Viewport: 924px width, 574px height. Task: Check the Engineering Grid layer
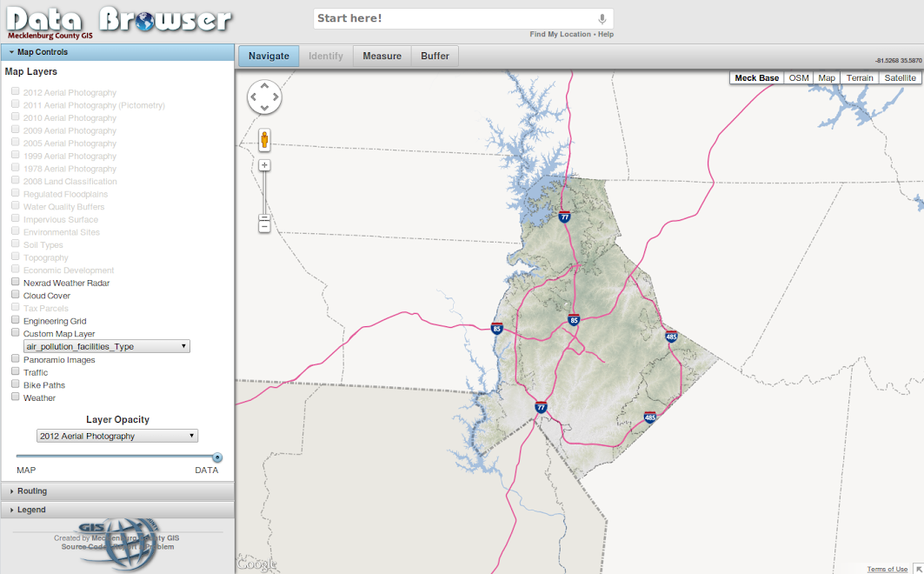pyautogui.click(x=16, y=320)
